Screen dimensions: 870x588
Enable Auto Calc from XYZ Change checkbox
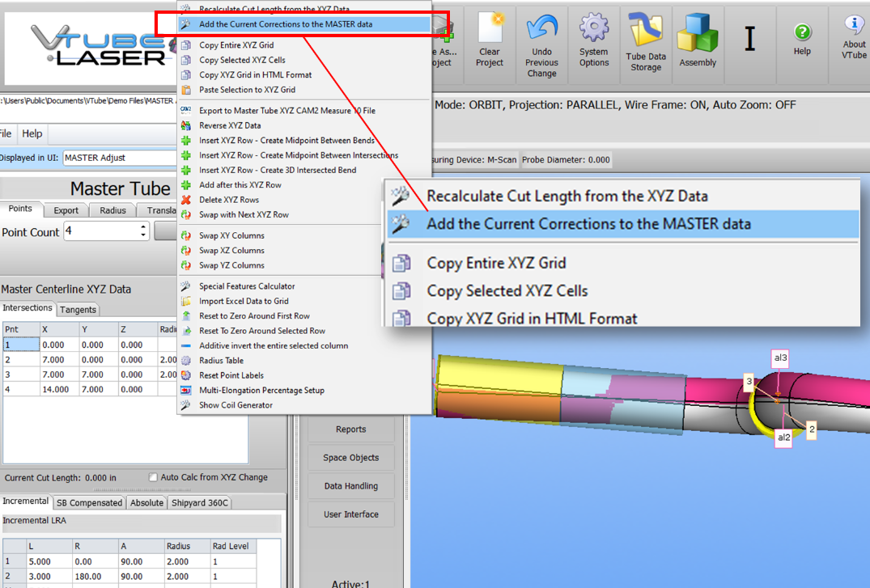[153, 477]
